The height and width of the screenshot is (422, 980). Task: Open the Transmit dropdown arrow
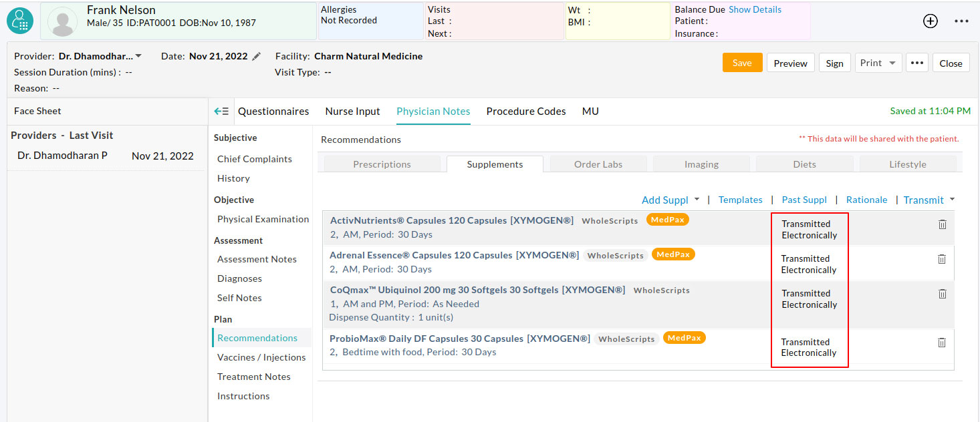click(952, 199)
